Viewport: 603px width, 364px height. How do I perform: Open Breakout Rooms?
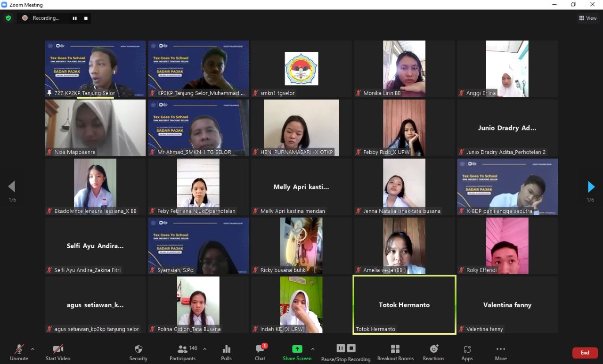click(x=395, y=352)
